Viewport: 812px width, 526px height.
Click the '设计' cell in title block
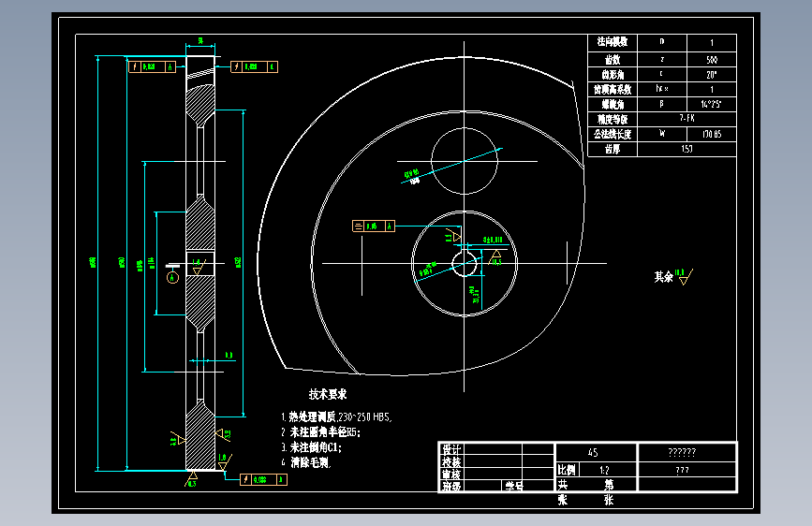point(451,449)
